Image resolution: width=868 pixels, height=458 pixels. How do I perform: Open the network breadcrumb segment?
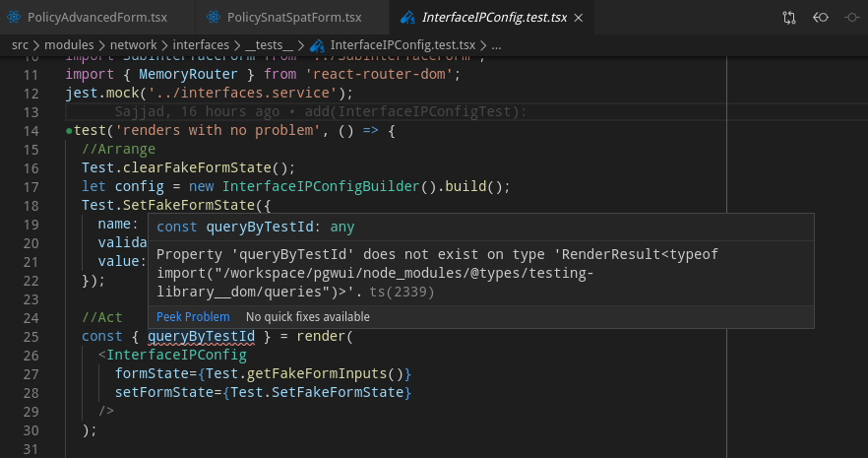[134, 45]
